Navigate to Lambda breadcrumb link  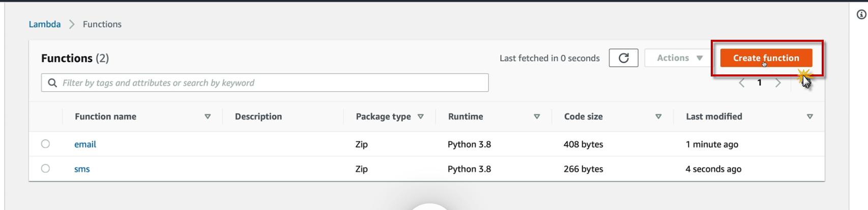pyautogui.click(x=45, y=24)
